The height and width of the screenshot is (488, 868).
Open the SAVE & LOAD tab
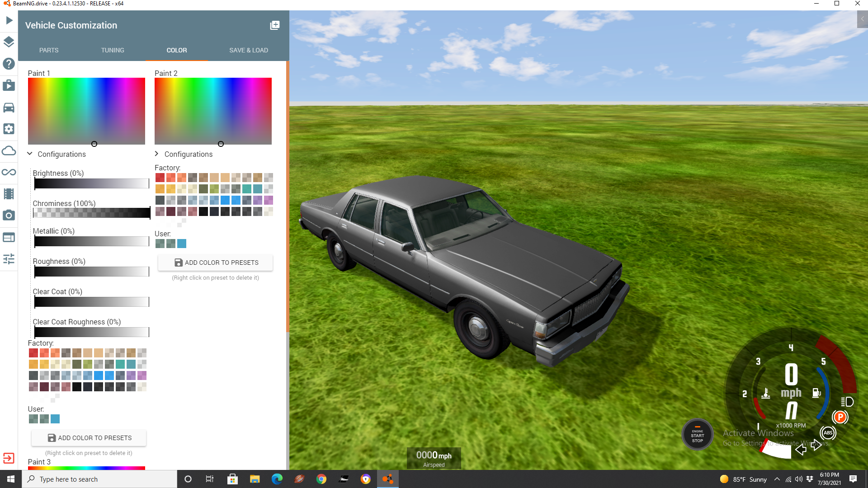[249, 50]
